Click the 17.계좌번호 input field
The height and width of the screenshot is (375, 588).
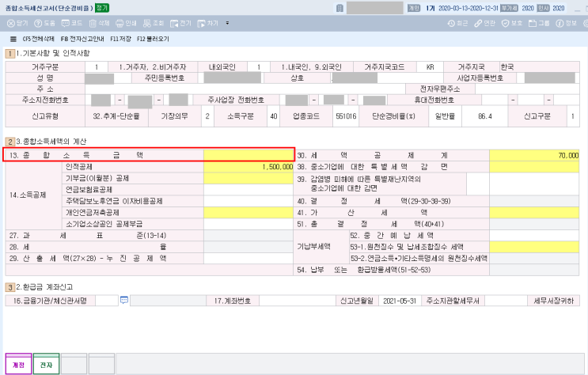(298, 301)
